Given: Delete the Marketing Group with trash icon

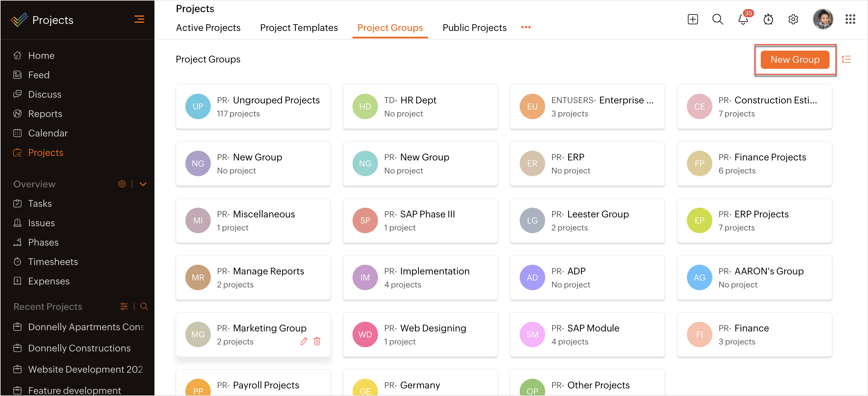Looking at the screenshot, I should click(317, 341).
